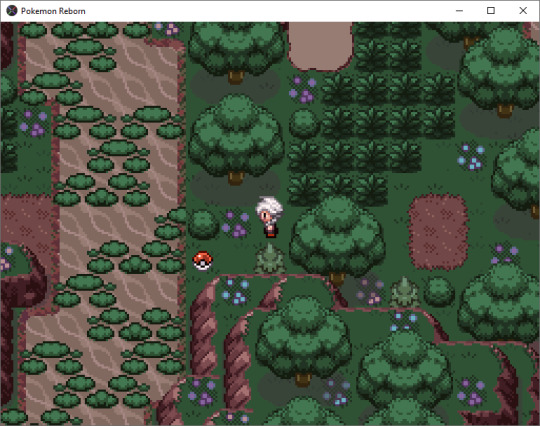Click the red Poké Ball item on the ground
Screen dimensions: 540x426
(202, 261)
